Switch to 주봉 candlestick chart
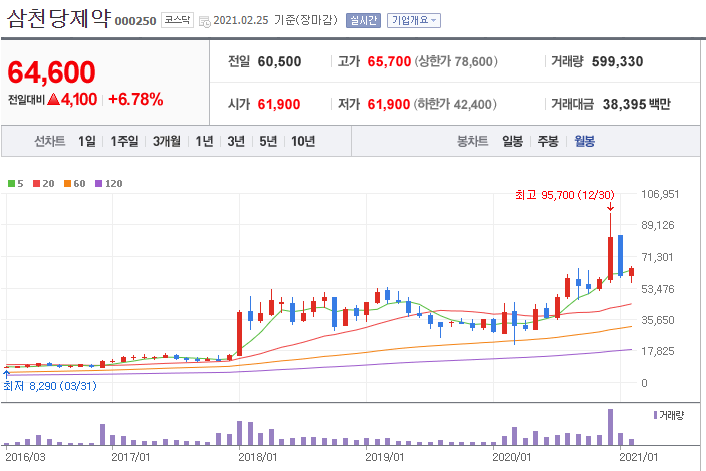 (x=548, y=141)
